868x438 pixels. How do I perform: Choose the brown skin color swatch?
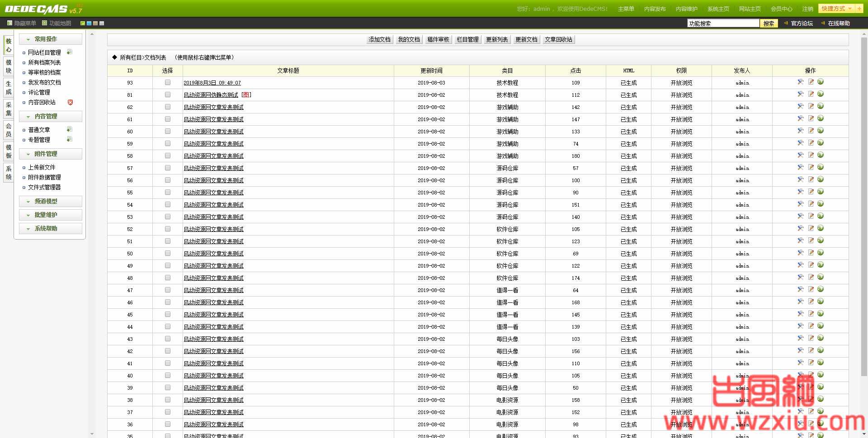click(x=95, y=23)
